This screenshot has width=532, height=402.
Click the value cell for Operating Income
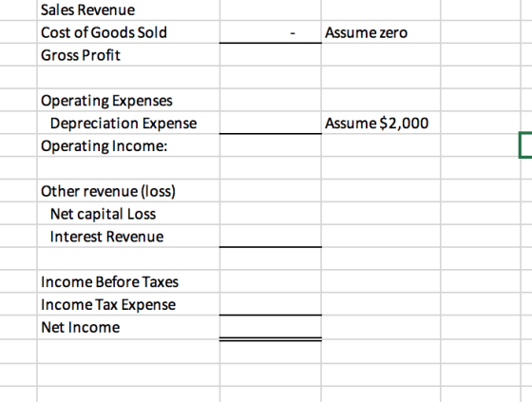click(x=271, y=145)
